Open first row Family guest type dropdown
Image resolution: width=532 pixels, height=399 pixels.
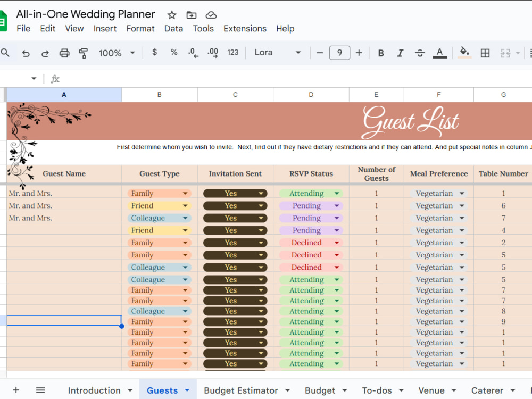pyautogui.click(x=185, y=194)
